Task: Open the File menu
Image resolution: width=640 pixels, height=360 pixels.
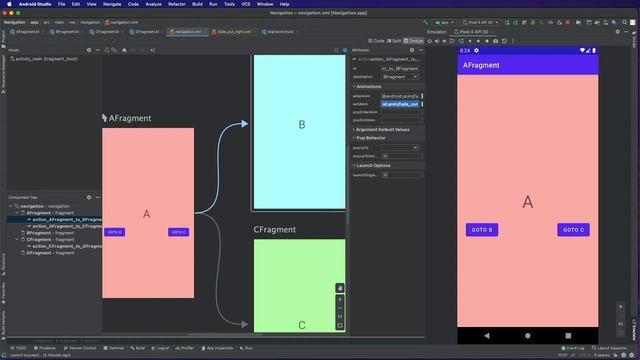Action: click(61, 4)
